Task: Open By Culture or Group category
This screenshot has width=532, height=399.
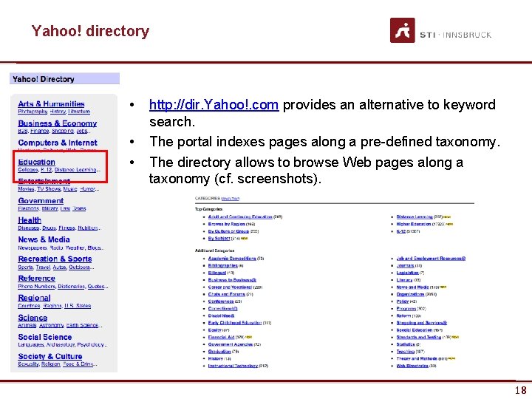Action: coord(228,231)
